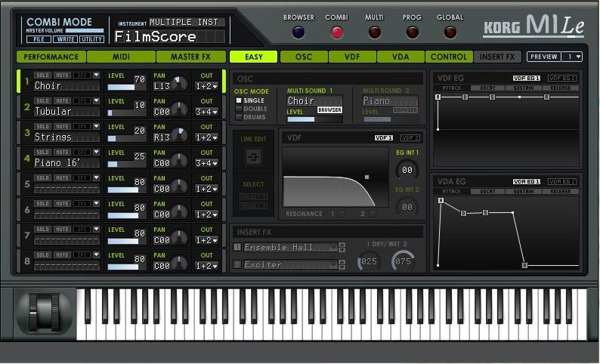Screen dimensions: 600x364
Task: Step the Ensemble Hall effect selector arrows
Action: [x=342, y=247]
